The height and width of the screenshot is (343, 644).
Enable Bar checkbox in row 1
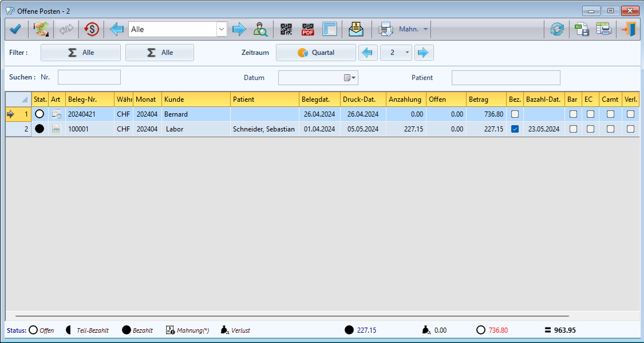point(573,114)
